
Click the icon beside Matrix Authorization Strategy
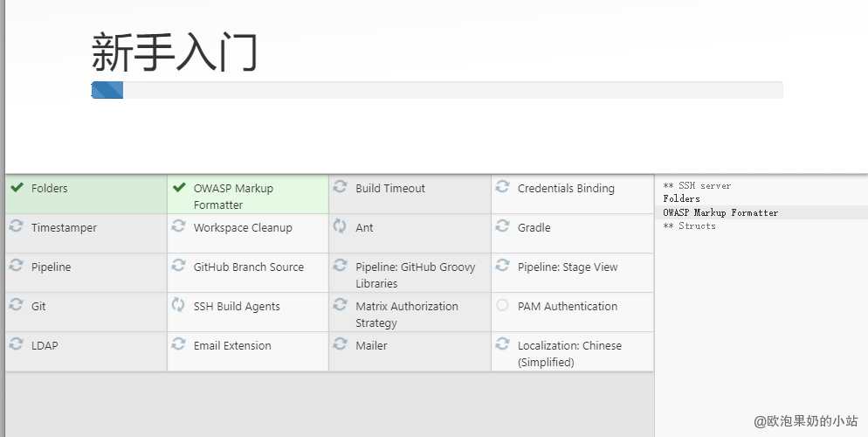[340, 305]
